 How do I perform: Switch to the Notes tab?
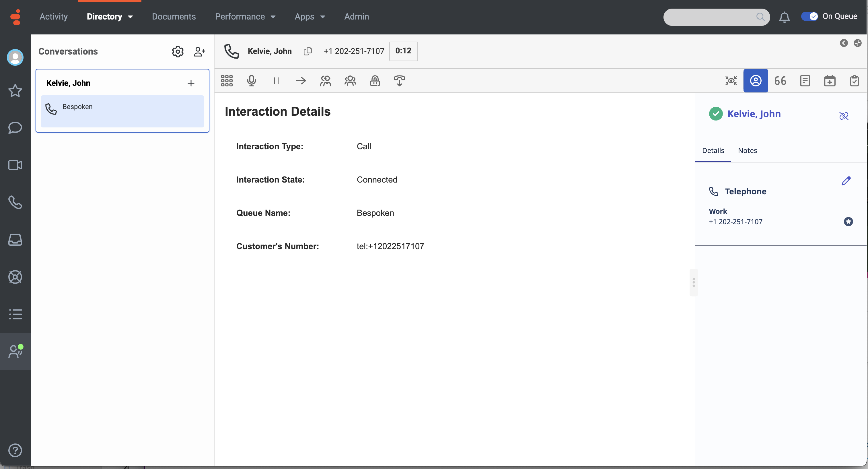click(747, 151)
